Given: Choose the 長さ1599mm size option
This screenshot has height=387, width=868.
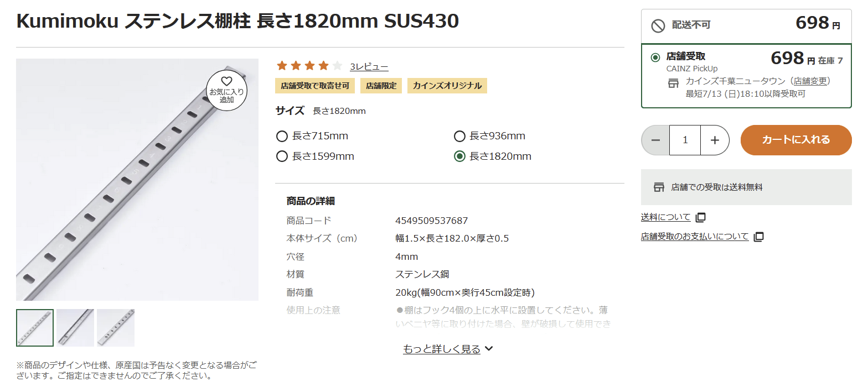Looking at the screenshot, I should tap(282, 156).
